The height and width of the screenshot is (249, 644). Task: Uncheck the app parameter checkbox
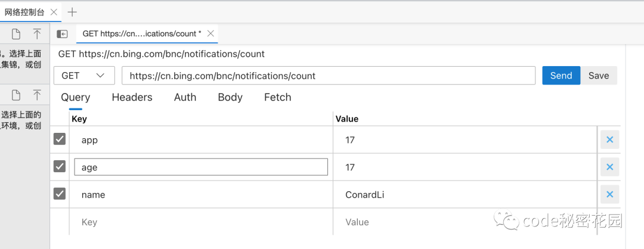(x=60, y=139)
